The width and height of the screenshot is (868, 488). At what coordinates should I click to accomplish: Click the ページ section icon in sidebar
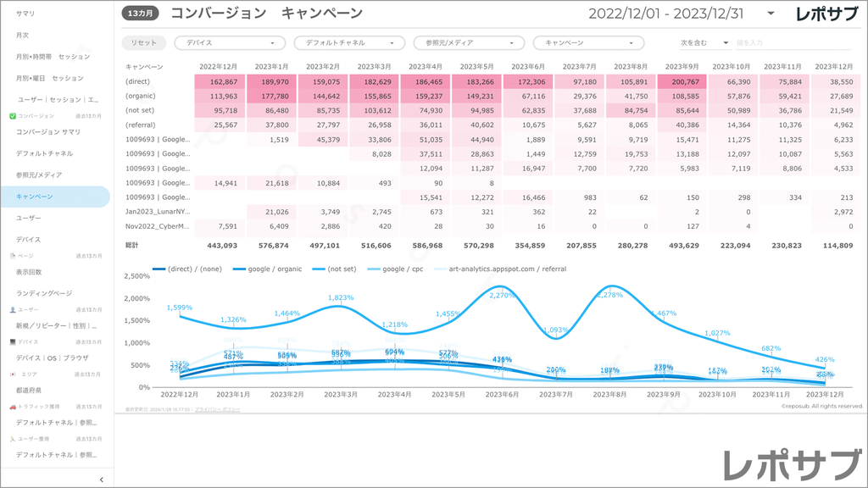coord(13,255)
